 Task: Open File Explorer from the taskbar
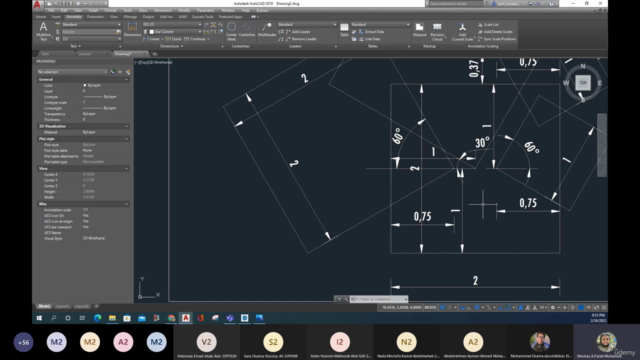click(x=112, y=318)
